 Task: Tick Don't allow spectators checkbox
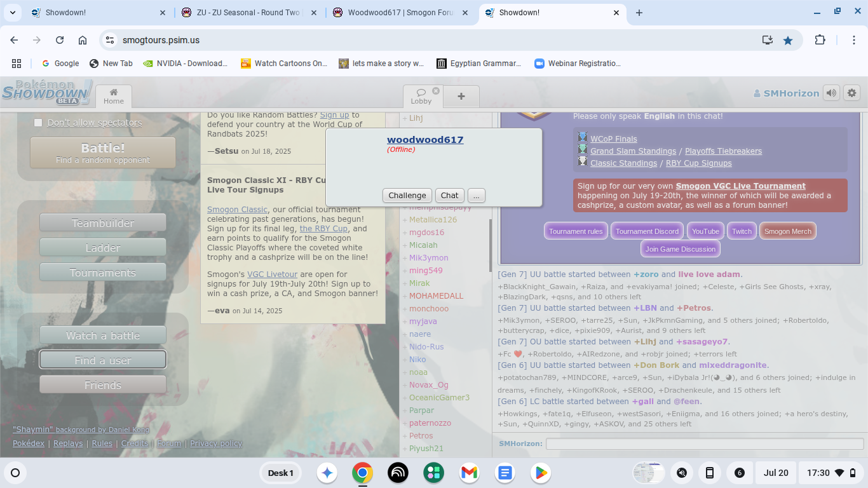click(38, 123)
